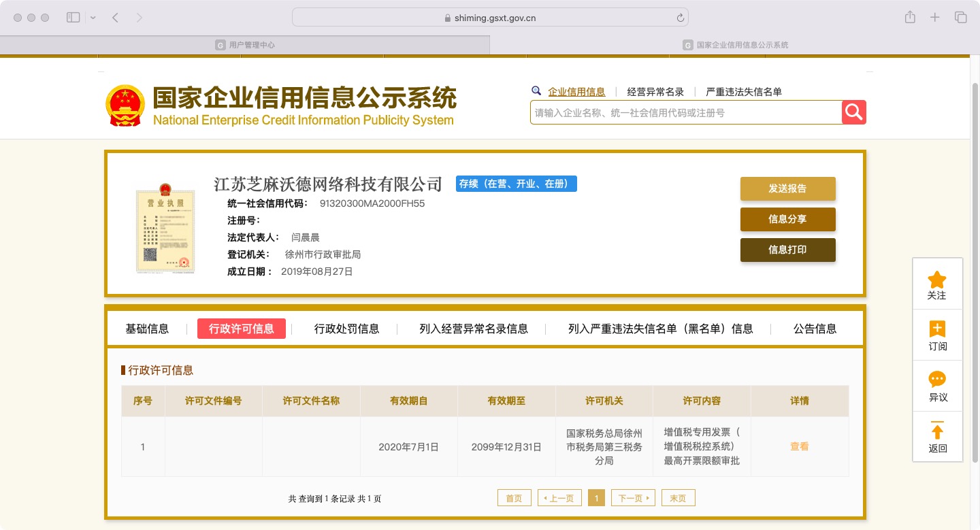This screenshot has width=980, height=530.
Task: Click the 信息打印 button
Action: click(788, 250)
